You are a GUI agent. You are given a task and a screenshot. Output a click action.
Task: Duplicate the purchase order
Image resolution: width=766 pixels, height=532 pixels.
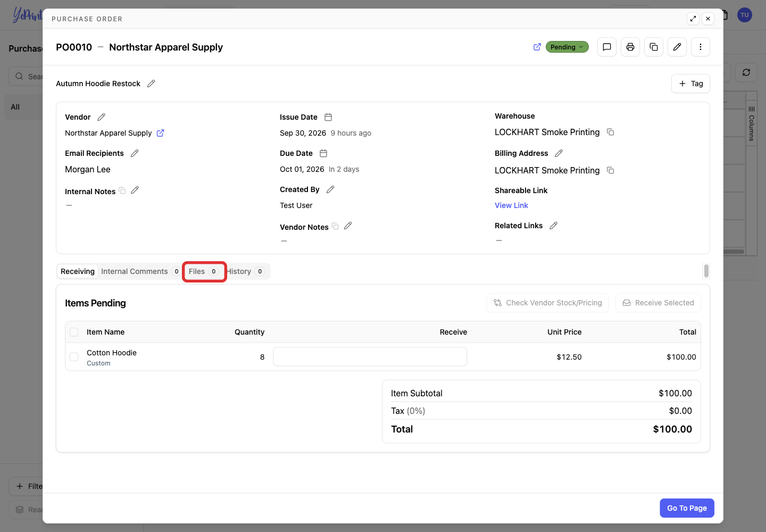pyautogui.click(x=654, y=47)
